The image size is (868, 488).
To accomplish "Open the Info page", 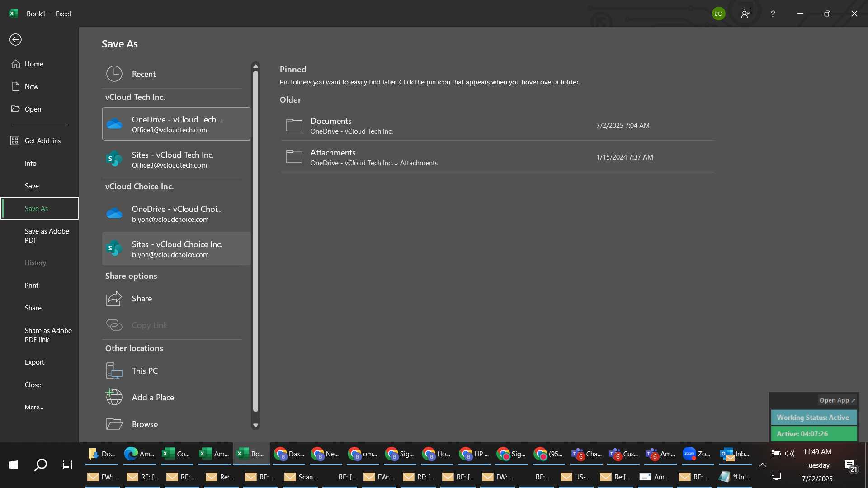I will pyautogui.click(x=39, y=164).
